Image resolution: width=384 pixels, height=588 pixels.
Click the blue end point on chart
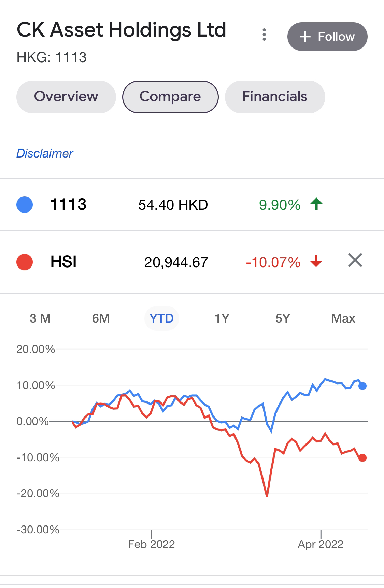(362, 386)
